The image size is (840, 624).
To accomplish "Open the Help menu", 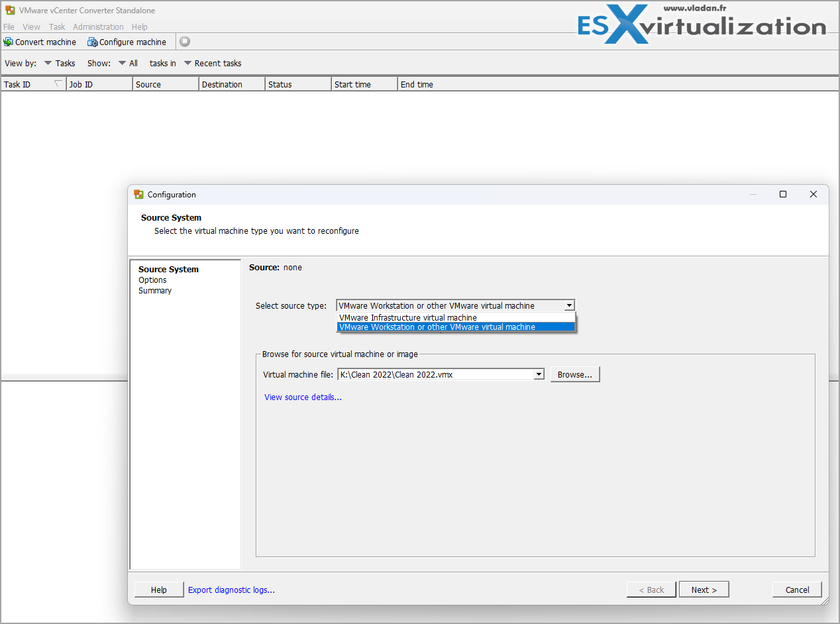I will click(x=139, y=26).
